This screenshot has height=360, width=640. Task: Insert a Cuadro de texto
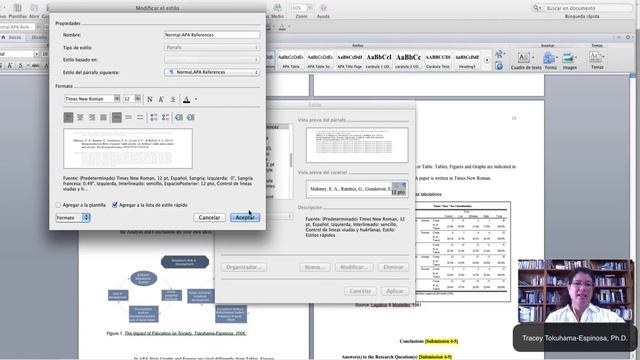coord(526,60)
